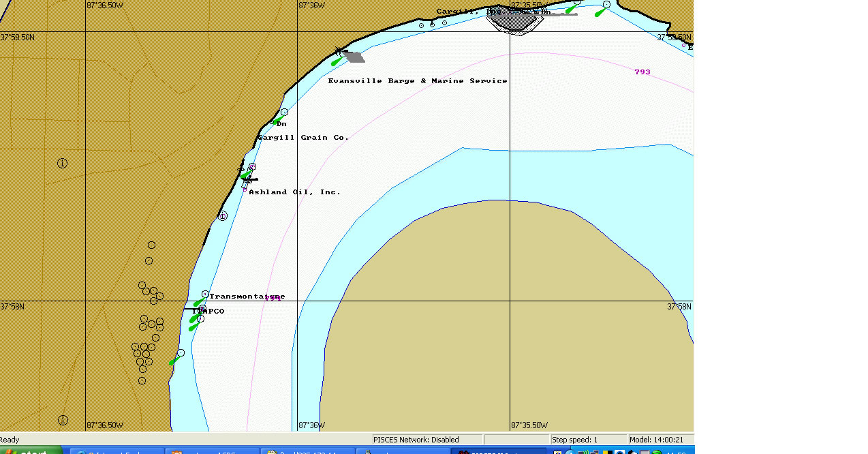This screenshot has width=868, height=454.
Task: Open the info marker above the Ready status
Action: point(63,420)
